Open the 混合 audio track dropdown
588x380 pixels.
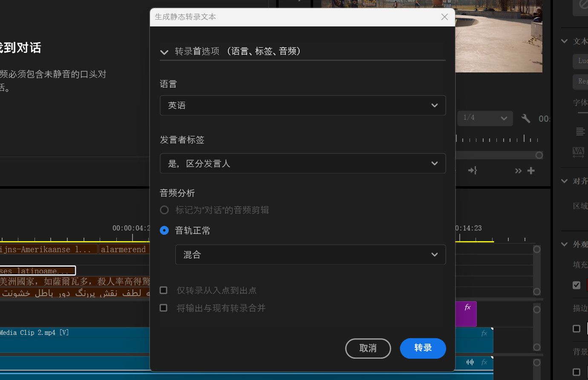click(310, 254)
